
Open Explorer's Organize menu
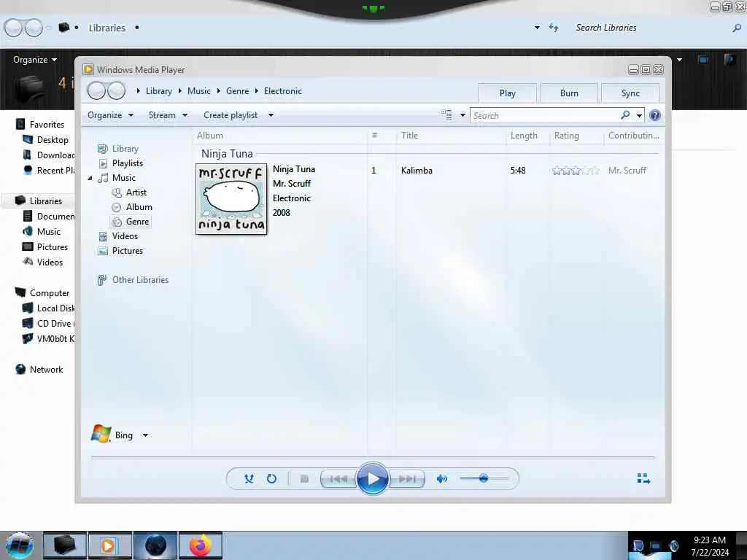35,60
